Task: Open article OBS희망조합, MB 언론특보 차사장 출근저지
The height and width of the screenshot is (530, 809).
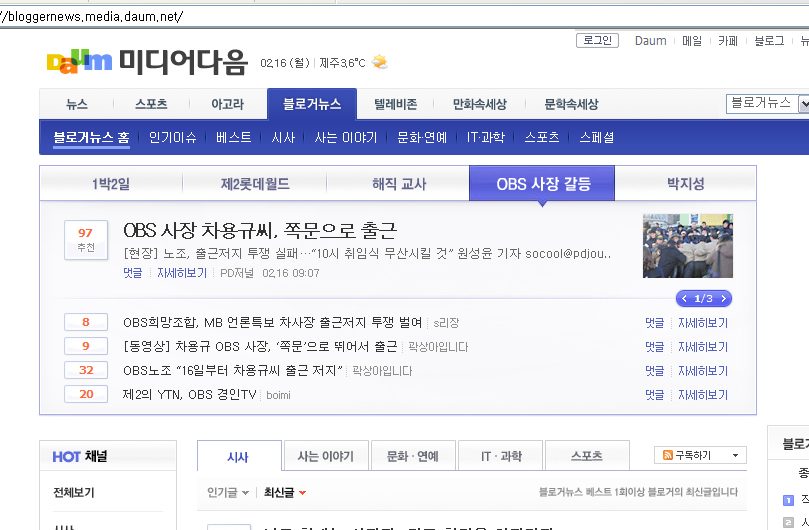Action: click(272, 323)
